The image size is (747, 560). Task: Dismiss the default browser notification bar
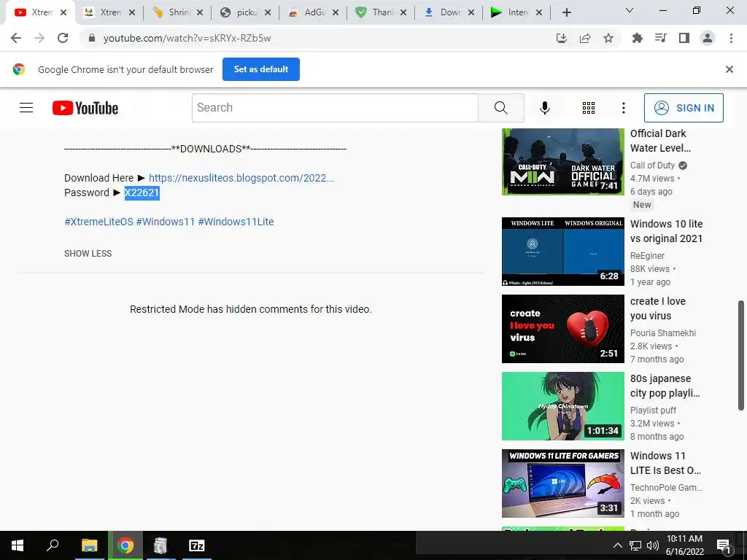tap(729, 69)
